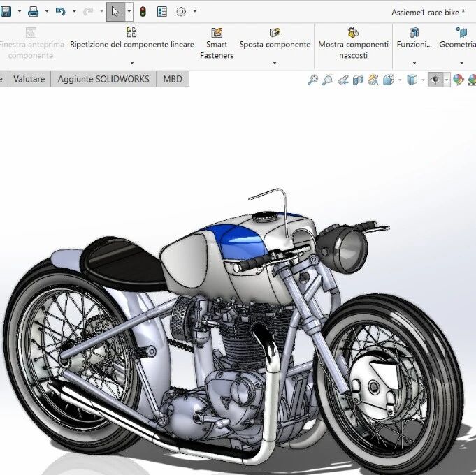The width and height of the screenshot is (476, 475).
Task: Switch to the Aggiunte SOLIDWORKS tab
Action: click(x=103, y=79)
